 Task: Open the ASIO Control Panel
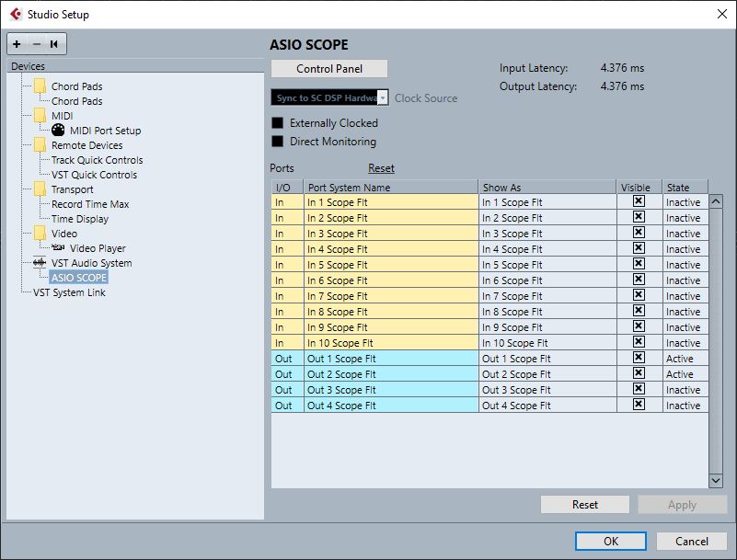tap(329, 69)
